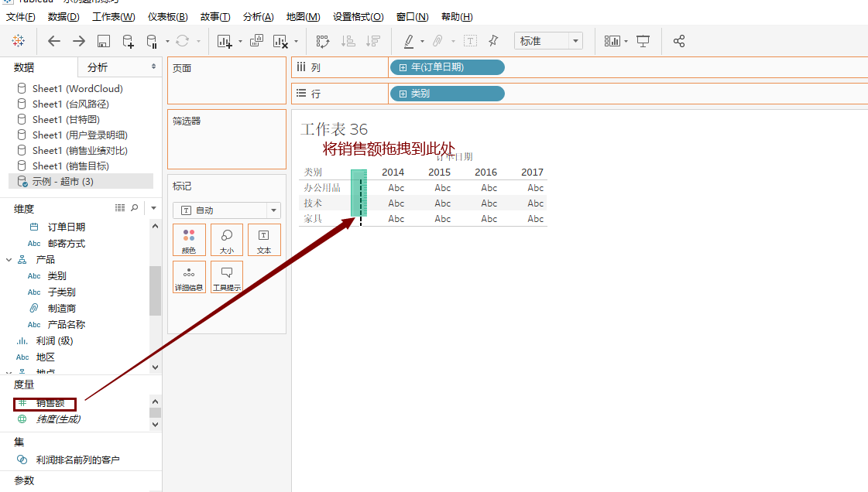
Task: Click the presentation mode icon
Action: tap(643, 41)
